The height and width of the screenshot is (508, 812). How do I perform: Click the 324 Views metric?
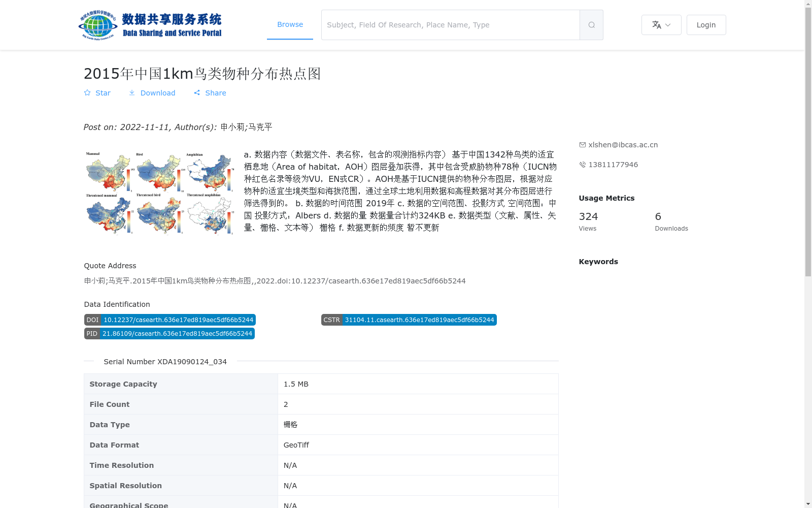pos(589,221)
